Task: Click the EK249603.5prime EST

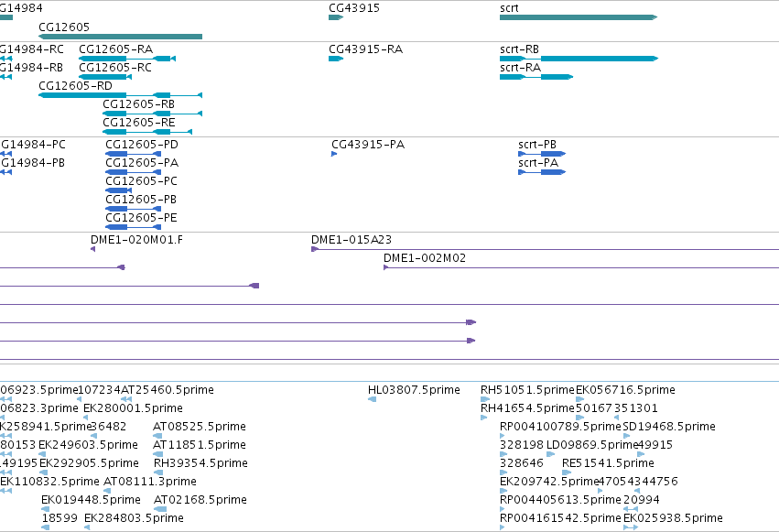Action: click(x=42, y=454)
